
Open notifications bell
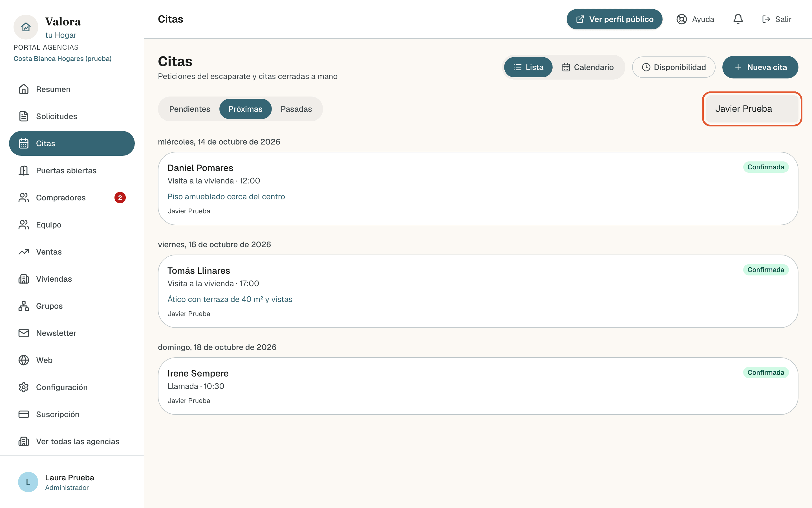pyautogui.click(x=738, y=19)
